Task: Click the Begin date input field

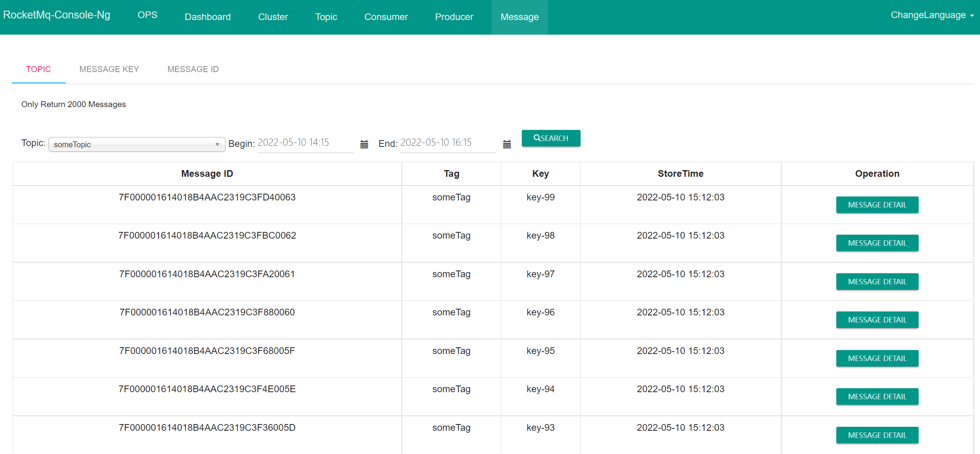Action: click(305, 143)
